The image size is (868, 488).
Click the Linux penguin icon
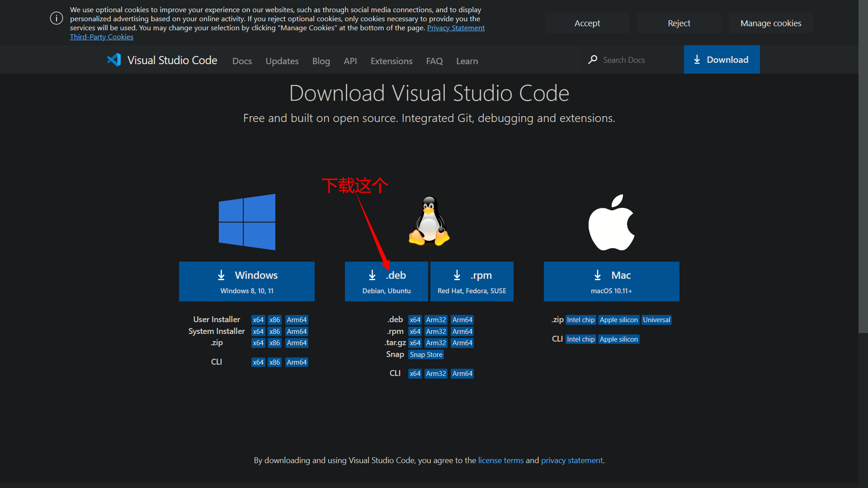tap(429, 221)
